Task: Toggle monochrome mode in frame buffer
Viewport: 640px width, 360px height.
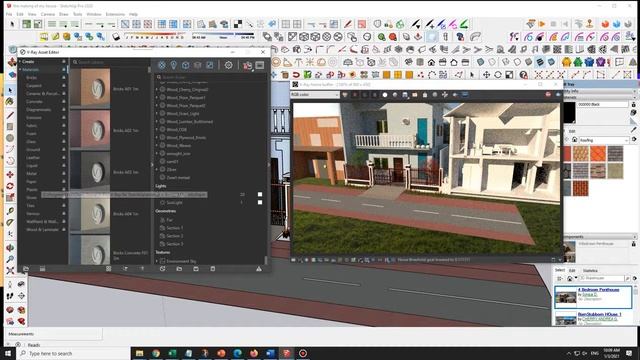Action: click(395, 95)
